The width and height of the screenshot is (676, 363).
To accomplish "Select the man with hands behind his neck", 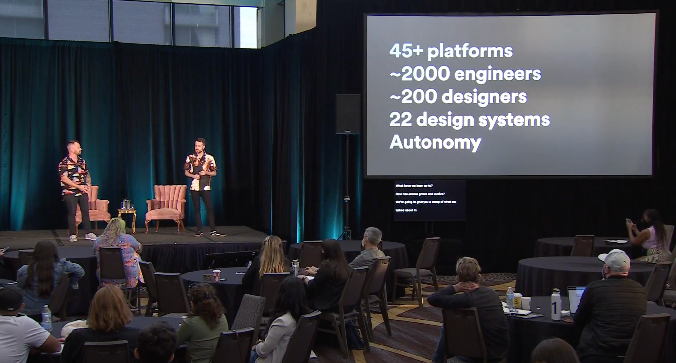I will [x=468, y=309].
